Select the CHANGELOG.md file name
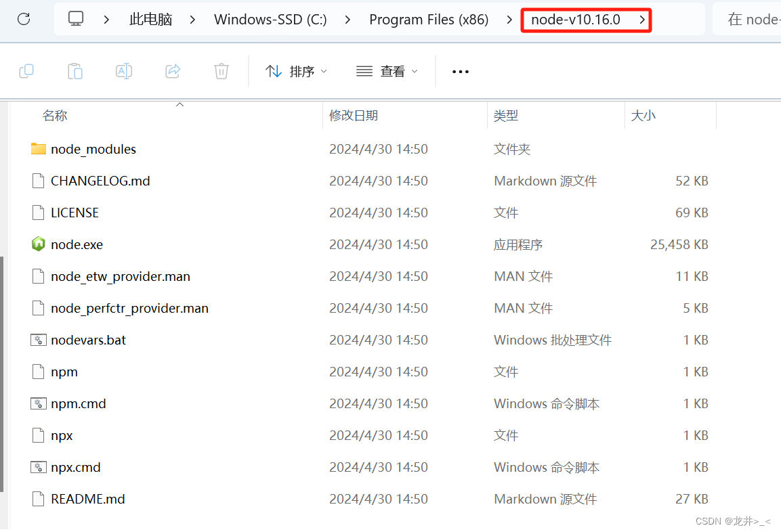781x532 pixels. [100, 181]
